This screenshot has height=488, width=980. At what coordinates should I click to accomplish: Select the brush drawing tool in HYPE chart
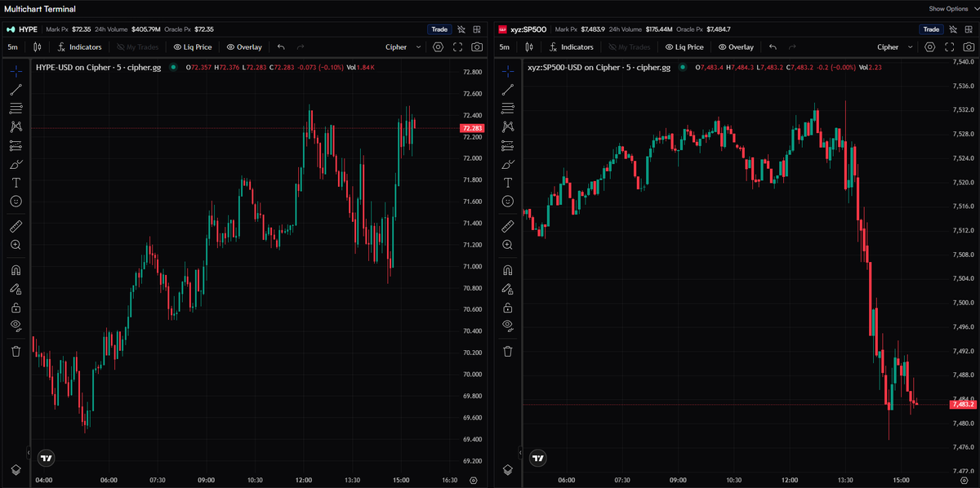pyautogui.click(x=16, y=164)
